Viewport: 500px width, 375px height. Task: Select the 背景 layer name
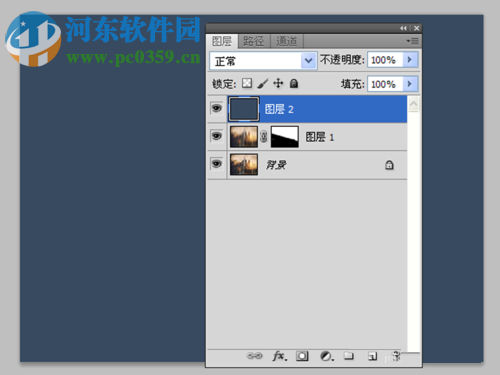pos(276,164)
